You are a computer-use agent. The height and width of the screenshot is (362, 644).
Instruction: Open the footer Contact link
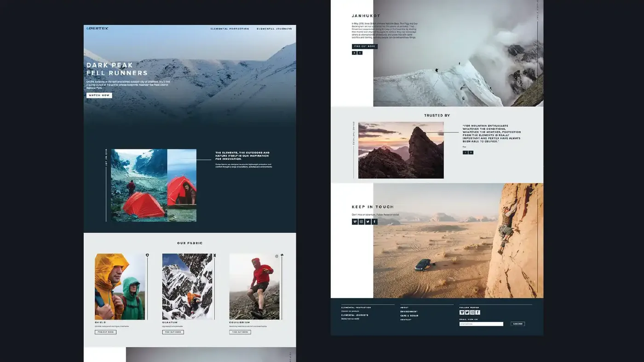coord(406,320)
